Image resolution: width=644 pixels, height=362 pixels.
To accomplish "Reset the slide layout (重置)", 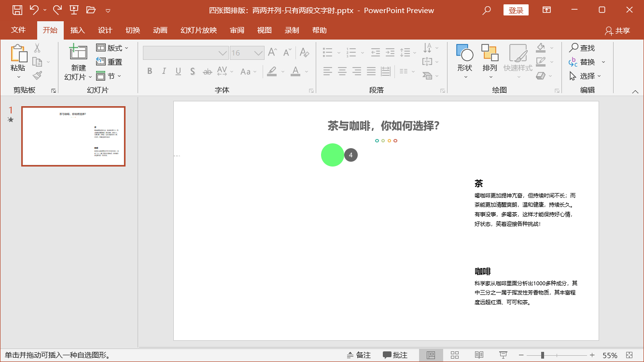I will pyautogui.click(x=109, y=62).
